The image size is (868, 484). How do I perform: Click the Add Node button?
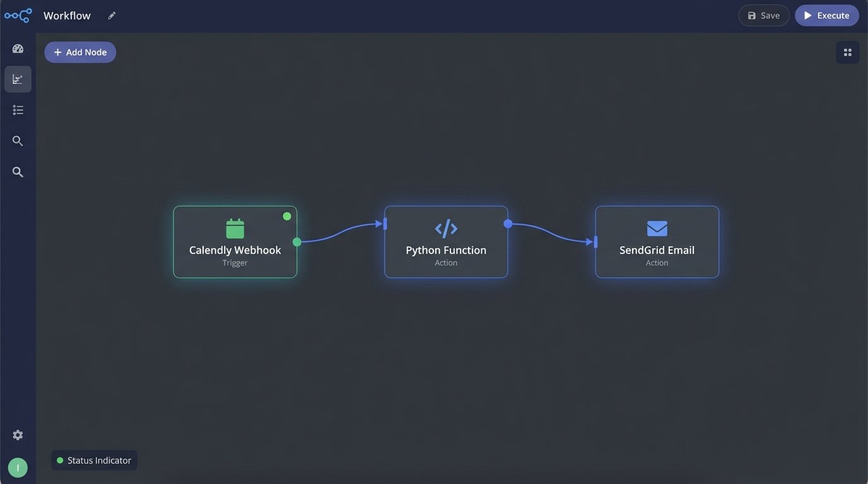coord(80,52)
